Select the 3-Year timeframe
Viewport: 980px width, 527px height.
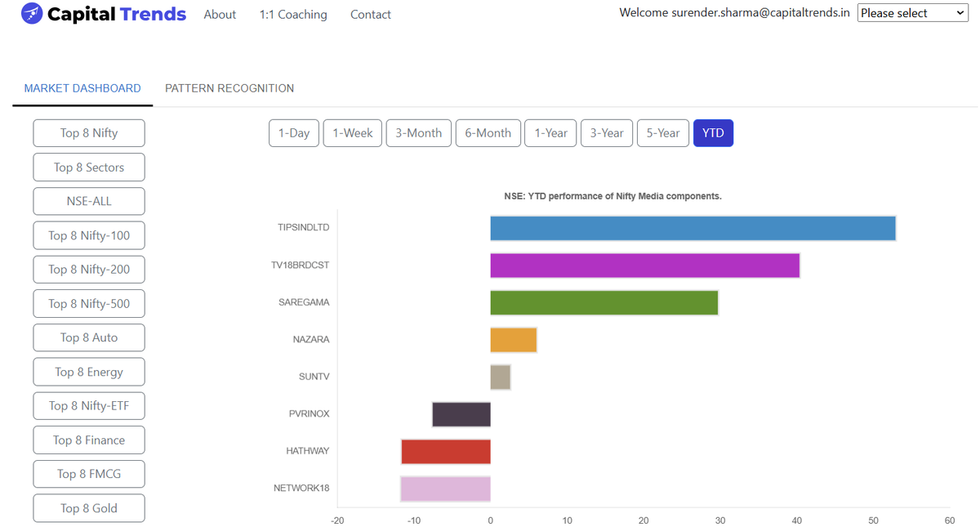[x=607, y=133]
